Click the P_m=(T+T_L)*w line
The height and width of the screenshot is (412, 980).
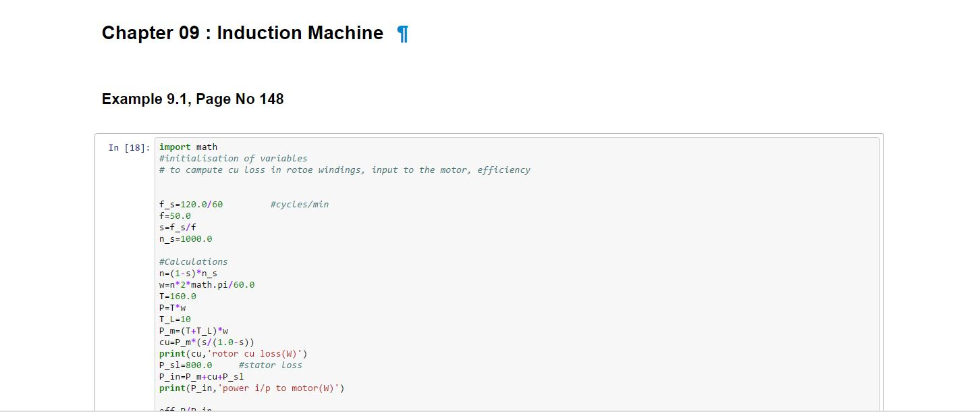(x=194, y=330)
